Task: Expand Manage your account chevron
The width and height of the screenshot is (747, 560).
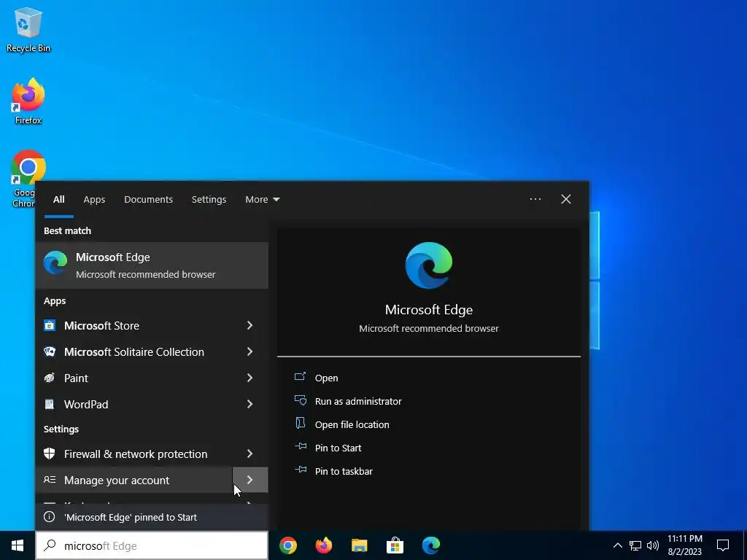Action: tap(250, 480)
